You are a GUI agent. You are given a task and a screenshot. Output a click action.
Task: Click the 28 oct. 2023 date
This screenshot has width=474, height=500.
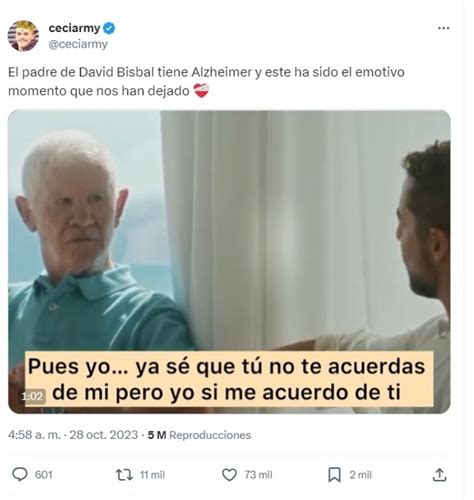pyautogui.click(x=103, y=435)
